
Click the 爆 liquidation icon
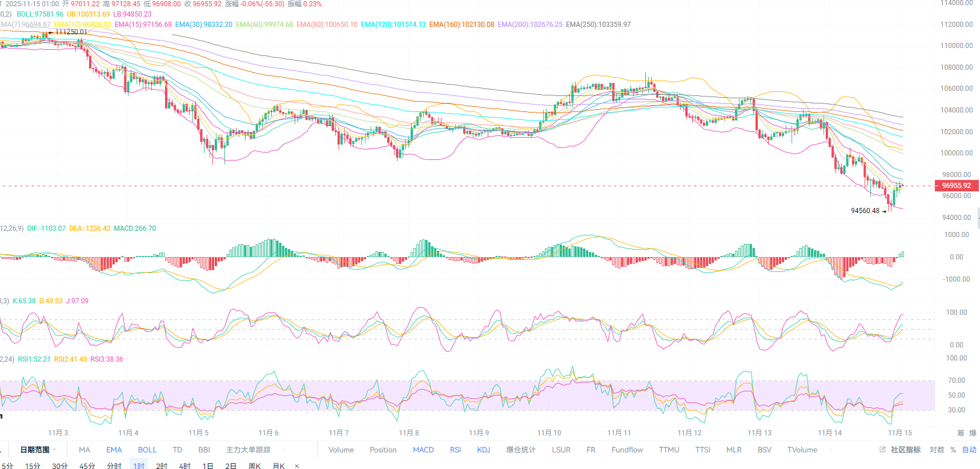973,433
